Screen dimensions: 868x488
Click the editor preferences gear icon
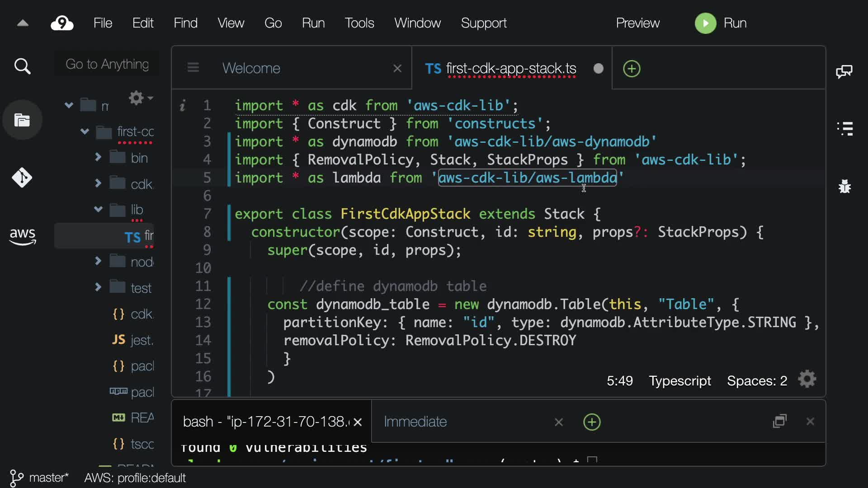pyautogui.click(x=807, y=380)
